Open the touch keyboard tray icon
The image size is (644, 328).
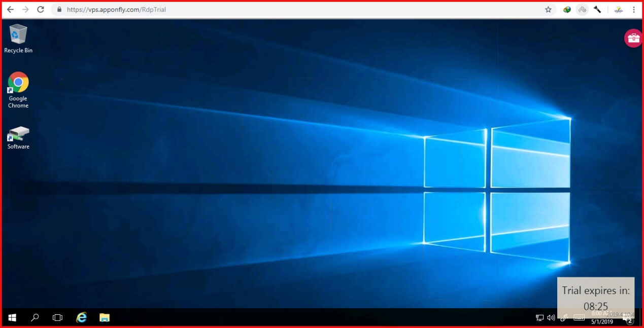pos(579,318)
